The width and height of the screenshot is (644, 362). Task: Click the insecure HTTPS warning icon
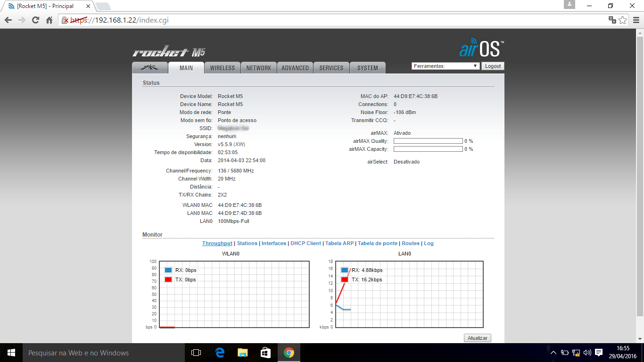tap(66, 20)
